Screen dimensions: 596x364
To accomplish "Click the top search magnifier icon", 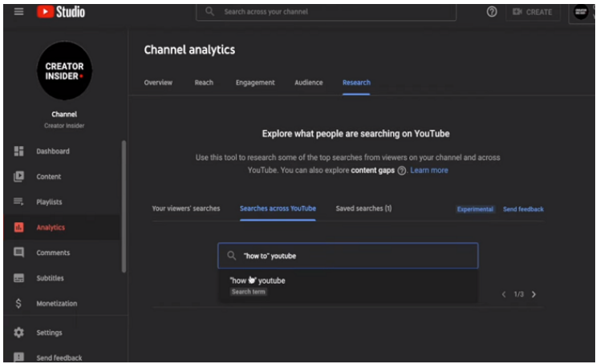I will pyautogui.click(x=209, y=11).
